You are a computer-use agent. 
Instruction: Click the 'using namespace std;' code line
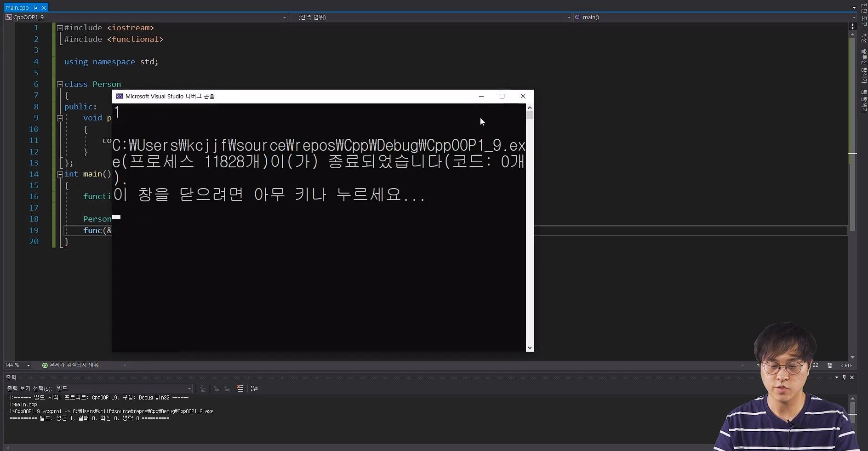tap(111, 62)
